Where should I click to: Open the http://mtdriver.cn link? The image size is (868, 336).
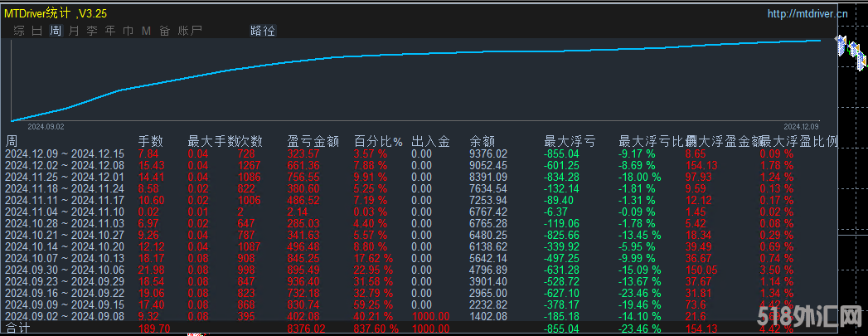807,14
